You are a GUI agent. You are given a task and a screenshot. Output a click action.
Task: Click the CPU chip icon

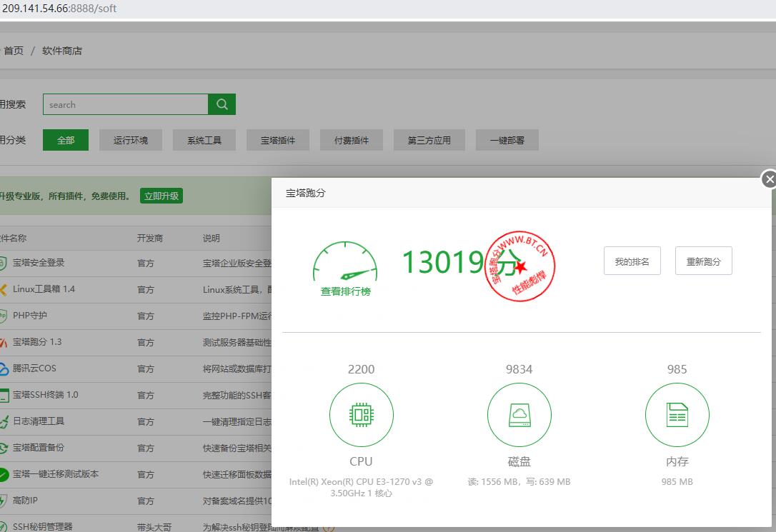coord(361,415)
